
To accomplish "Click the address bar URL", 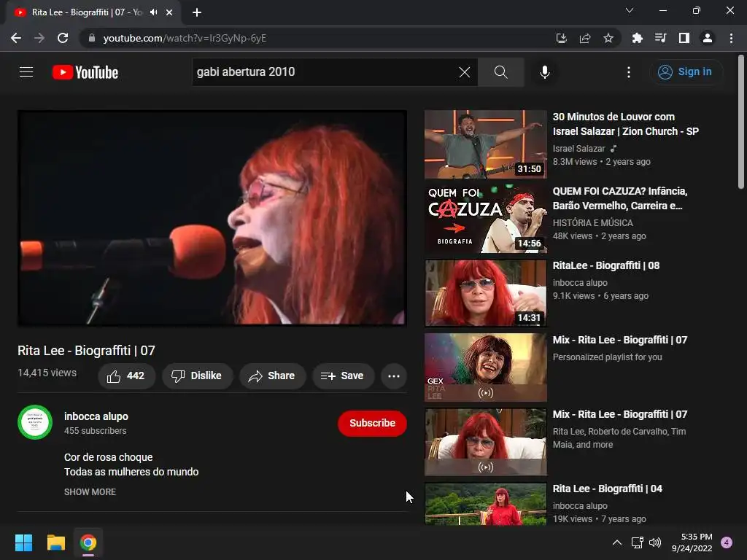I will pyautogui.click(x=185, y=38).
